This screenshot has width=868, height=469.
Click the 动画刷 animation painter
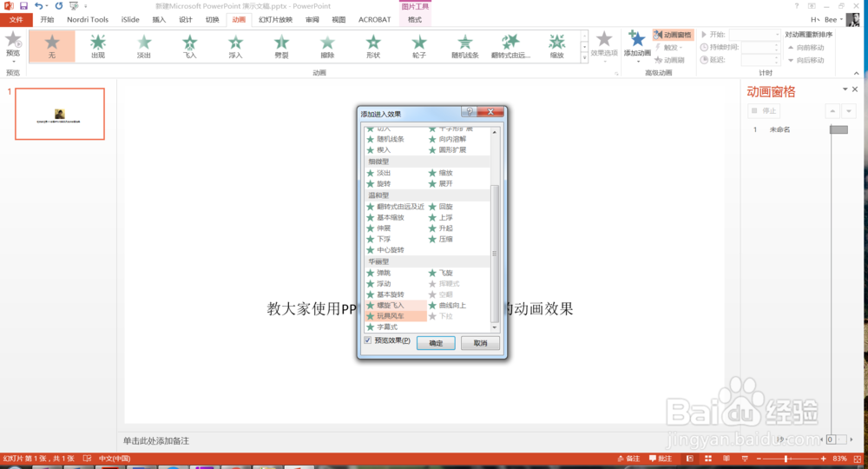670,60
